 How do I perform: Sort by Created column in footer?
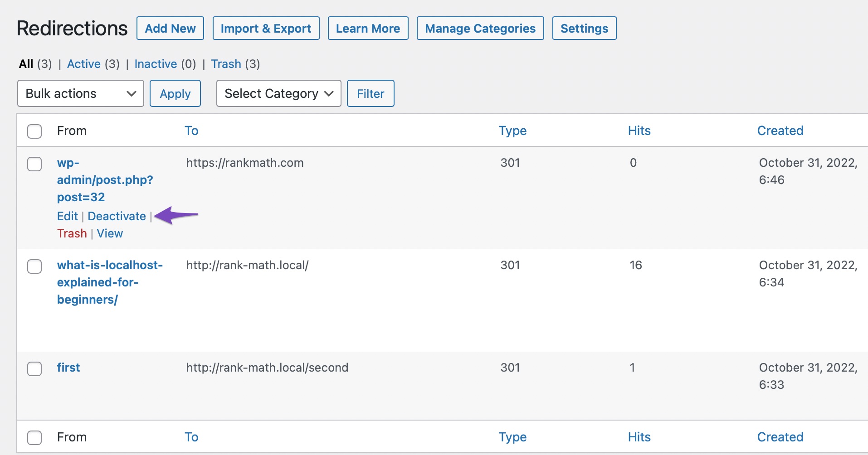point(780,437)
